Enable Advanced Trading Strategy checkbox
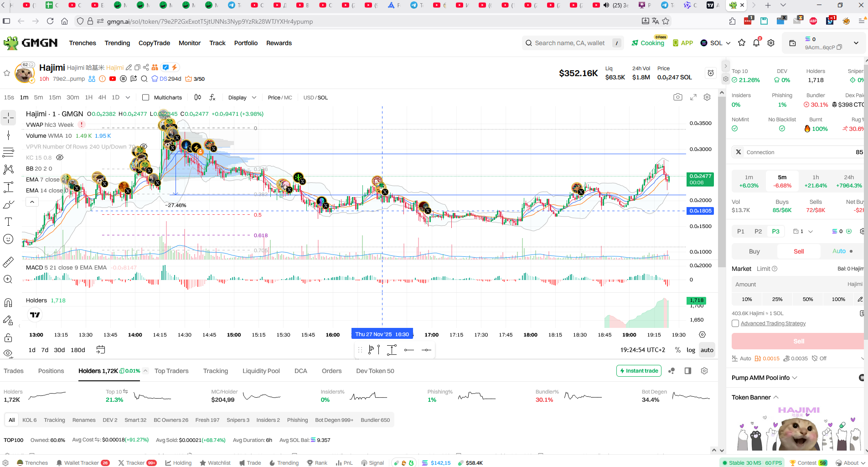The image size is (868, 467). 735,323
